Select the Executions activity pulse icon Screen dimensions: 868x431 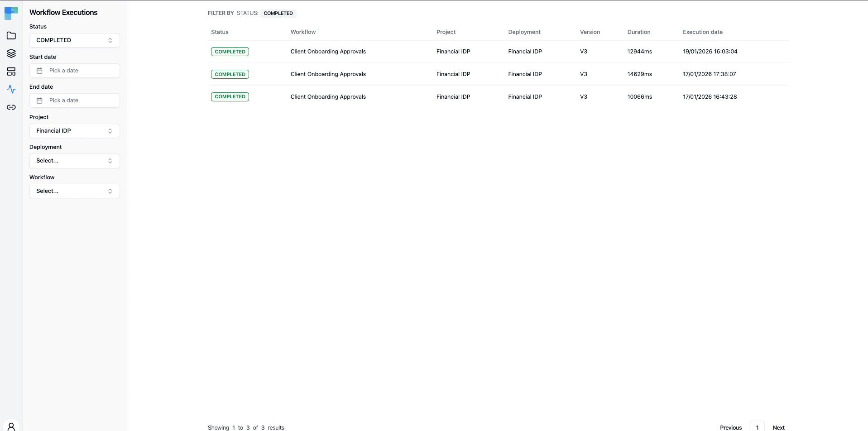(x=11, y=89)
